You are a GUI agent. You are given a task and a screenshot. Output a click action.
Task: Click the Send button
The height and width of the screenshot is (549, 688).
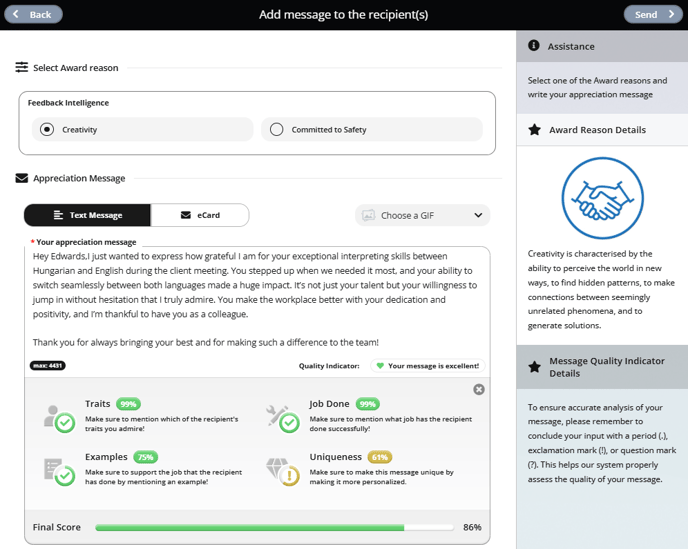tap(653, 14)
